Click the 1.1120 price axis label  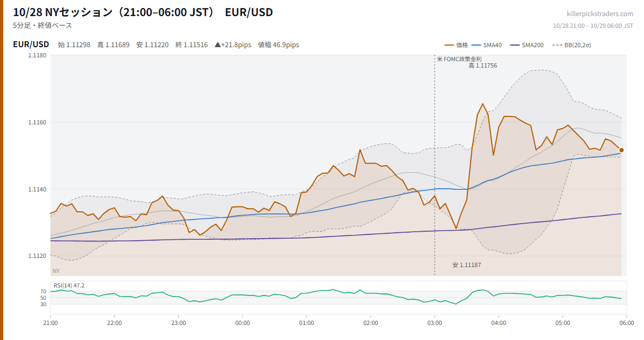[x=37, y=256]
